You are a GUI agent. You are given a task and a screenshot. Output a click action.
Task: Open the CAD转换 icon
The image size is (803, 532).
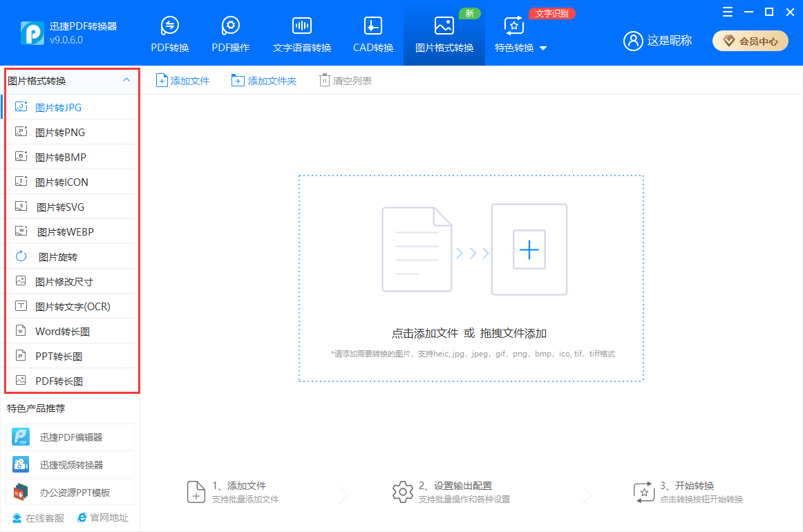(373, 26)
